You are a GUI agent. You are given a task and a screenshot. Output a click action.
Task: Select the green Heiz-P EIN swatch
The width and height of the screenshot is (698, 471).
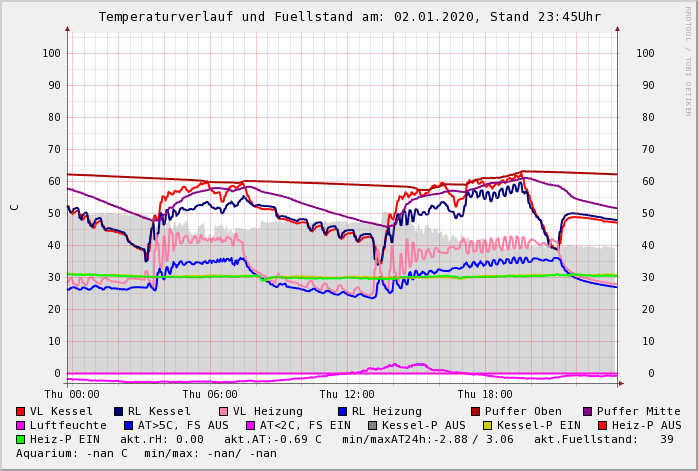(x=21, y=439)
